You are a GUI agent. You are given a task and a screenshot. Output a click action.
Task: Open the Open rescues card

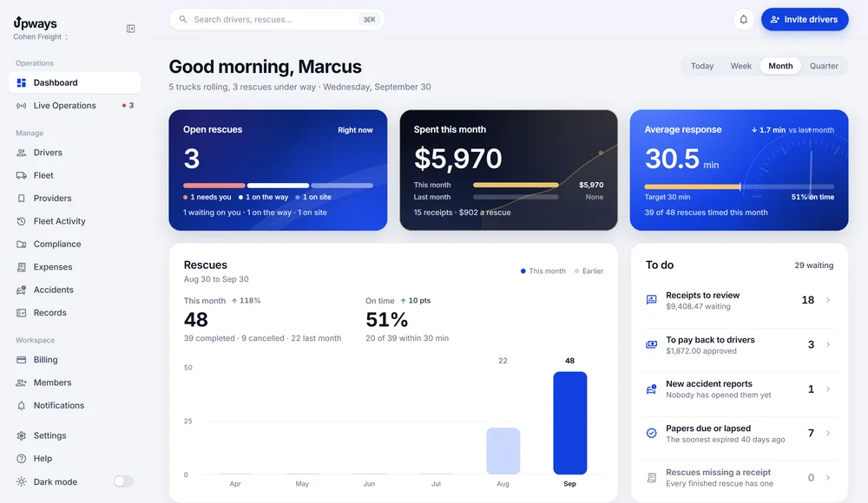[x=278, y=170]
